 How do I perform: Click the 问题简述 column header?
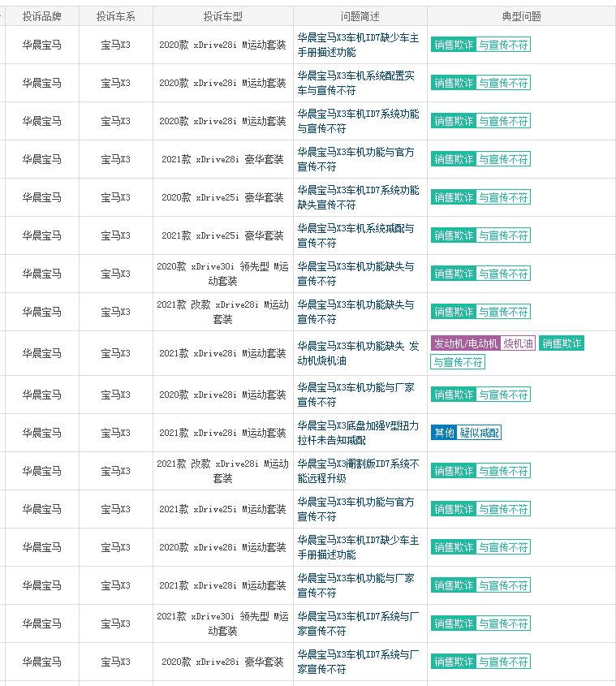tap(360, 16)
